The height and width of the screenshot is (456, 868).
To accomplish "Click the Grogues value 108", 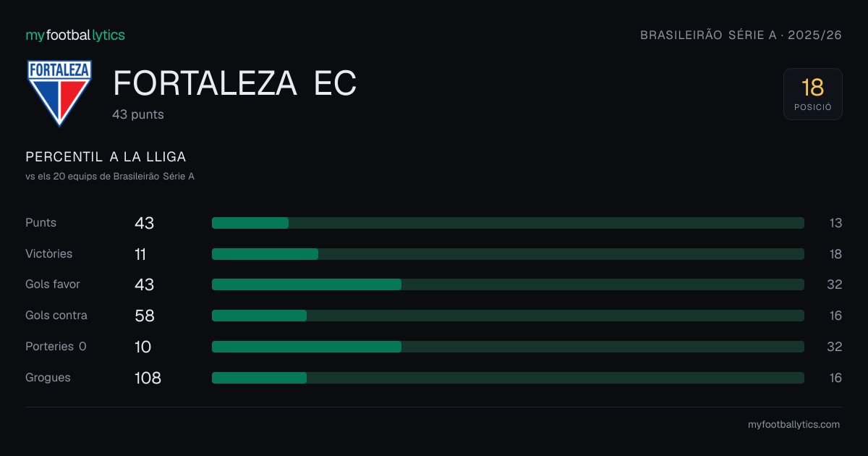I will [148, 378].
